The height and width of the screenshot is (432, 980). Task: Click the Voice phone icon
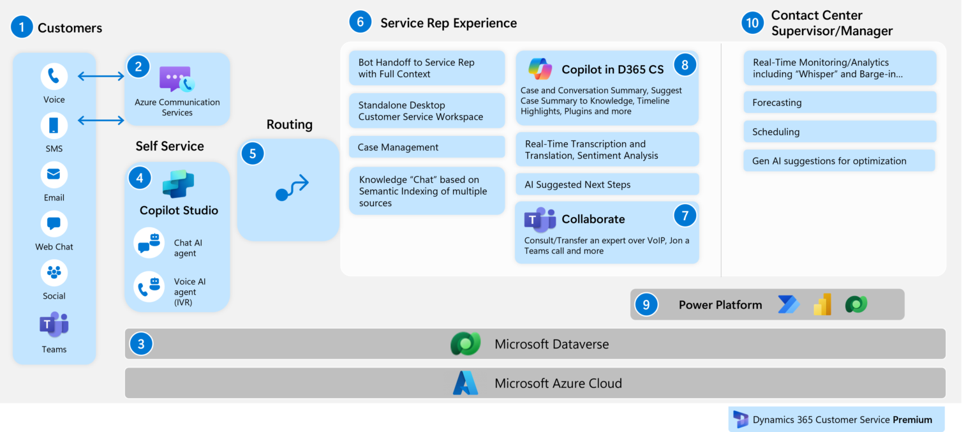[54, 76]
